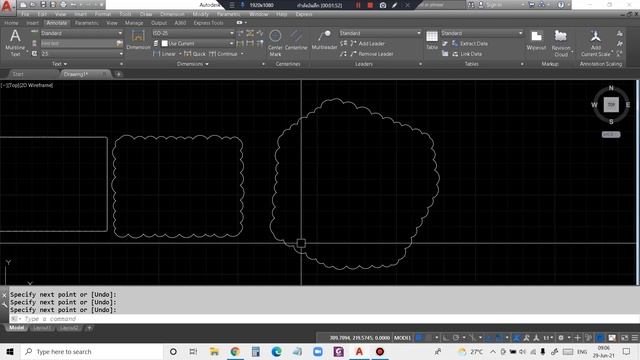Toggle grid display in status bar
Viewport: 640px width, 360px height.
[x=419, y=338]
